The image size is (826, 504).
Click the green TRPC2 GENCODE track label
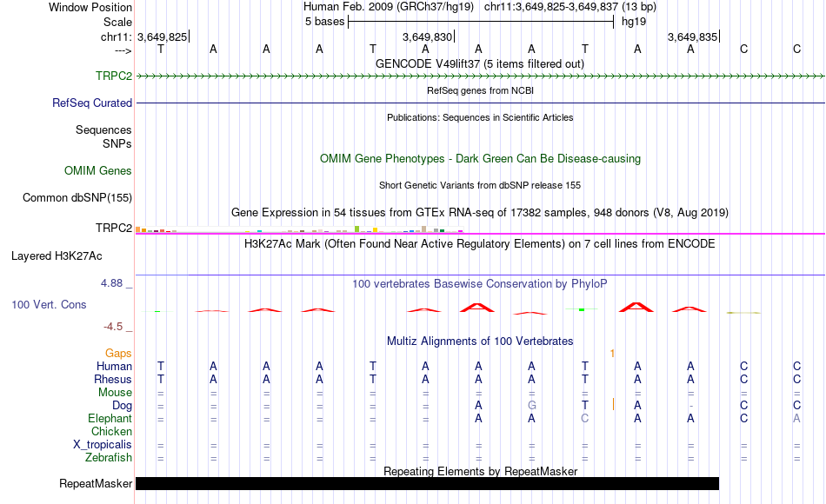[x=114, y=76]
